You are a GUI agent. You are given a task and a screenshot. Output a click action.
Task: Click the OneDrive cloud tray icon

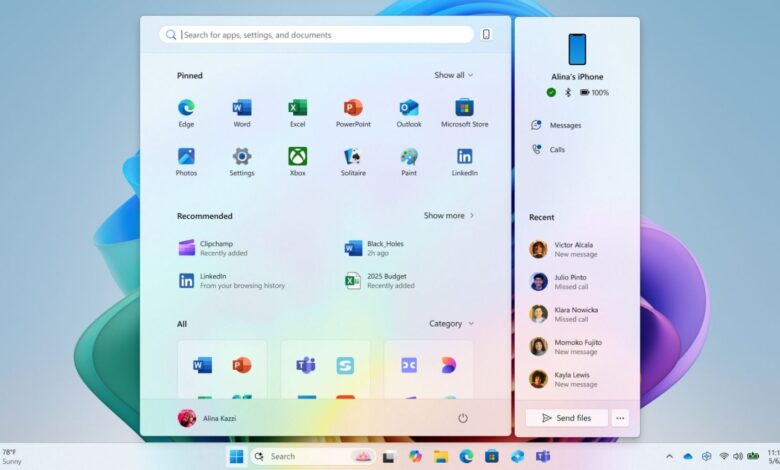pos(688,456)
